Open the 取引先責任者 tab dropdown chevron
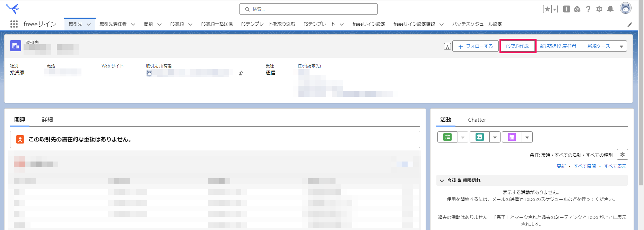 (133, 24)
